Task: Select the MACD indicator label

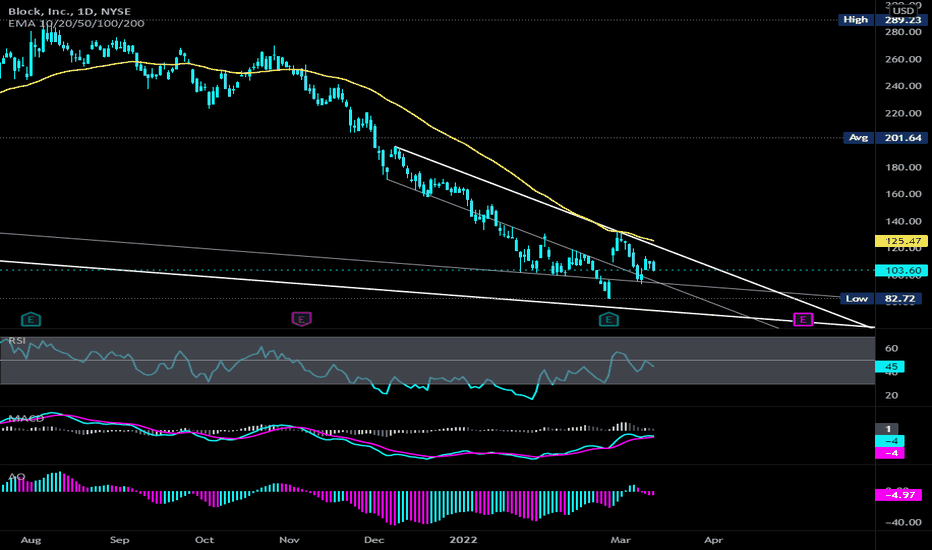Action: [26, 419]
